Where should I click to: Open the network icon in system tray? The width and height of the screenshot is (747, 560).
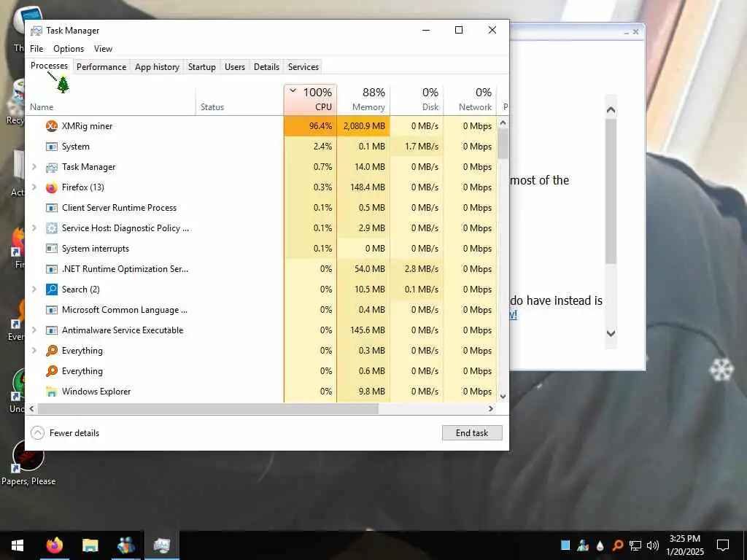(635, 545)
